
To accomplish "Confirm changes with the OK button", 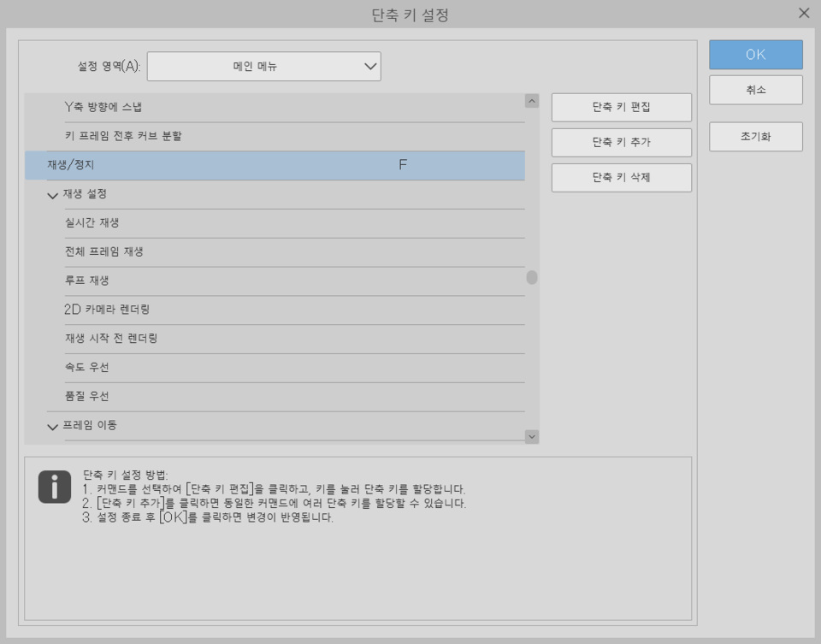I will tap(755, 54).
